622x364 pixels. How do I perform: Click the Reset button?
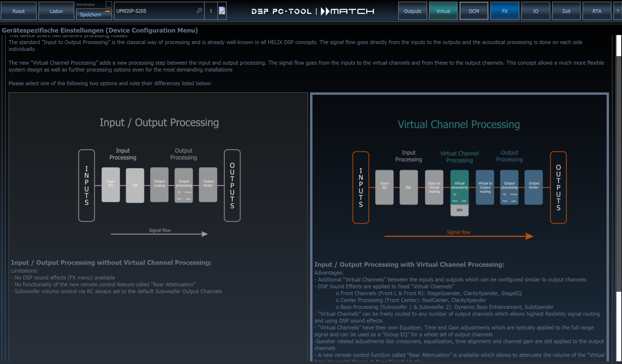coord(19,11)
